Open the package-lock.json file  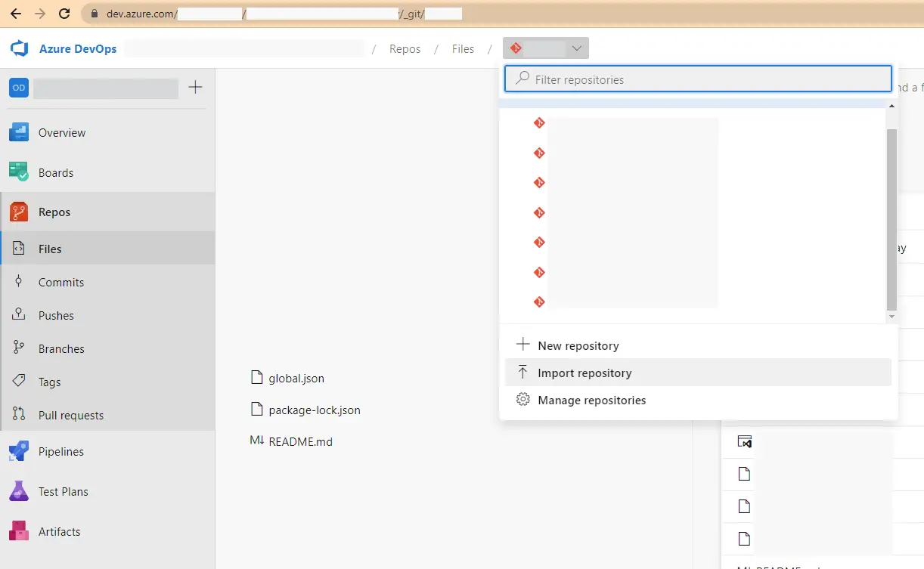coord(314,410)
